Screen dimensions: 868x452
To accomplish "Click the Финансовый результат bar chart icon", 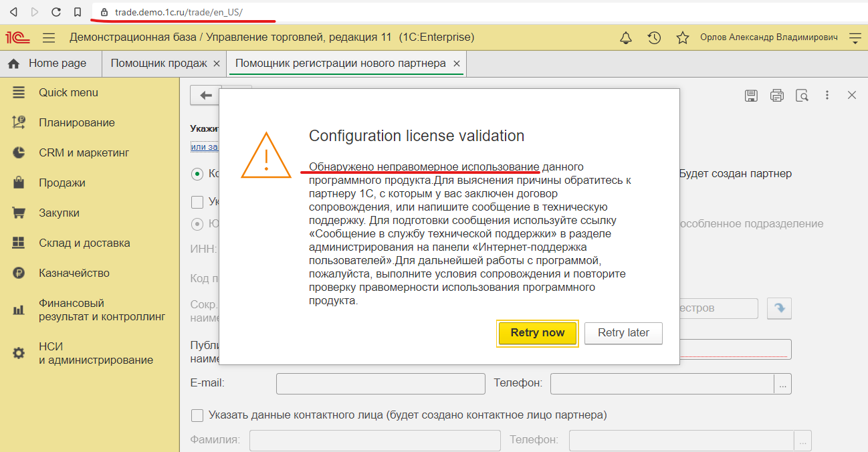I will tap(18, 310).
